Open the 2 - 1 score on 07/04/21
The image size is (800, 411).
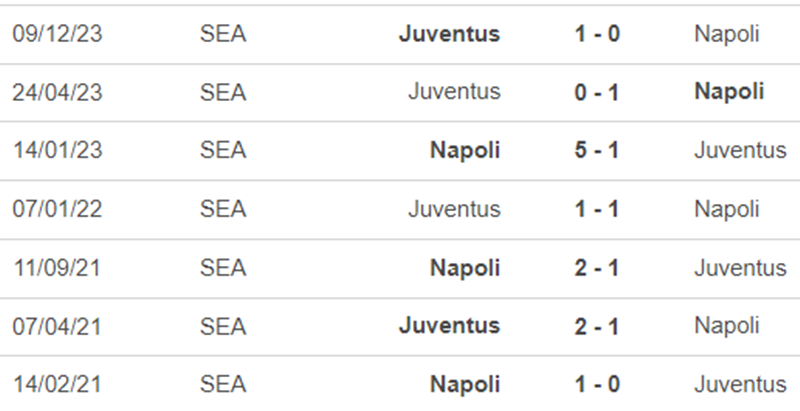[x=597, y=326]
